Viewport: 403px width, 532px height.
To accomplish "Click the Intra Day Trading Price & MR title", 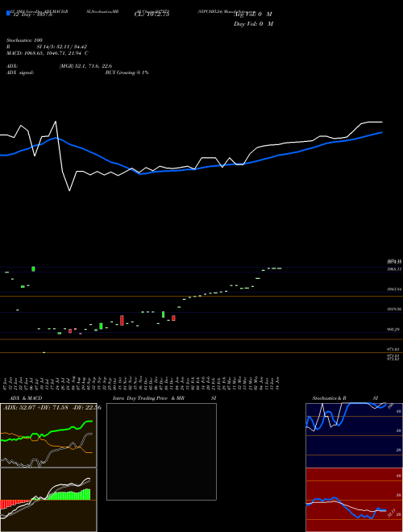I will click(148, 398).
